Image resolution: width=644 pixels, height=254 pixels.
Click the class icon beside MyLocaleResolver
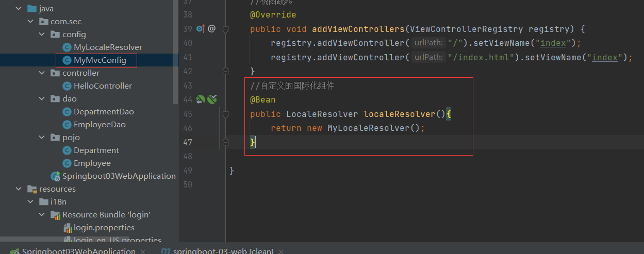click(x=67, y=47)
